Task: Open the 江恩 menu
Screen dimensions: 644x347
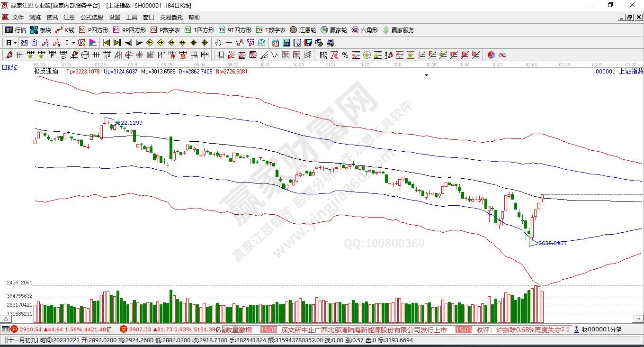Action: (69, 17)
